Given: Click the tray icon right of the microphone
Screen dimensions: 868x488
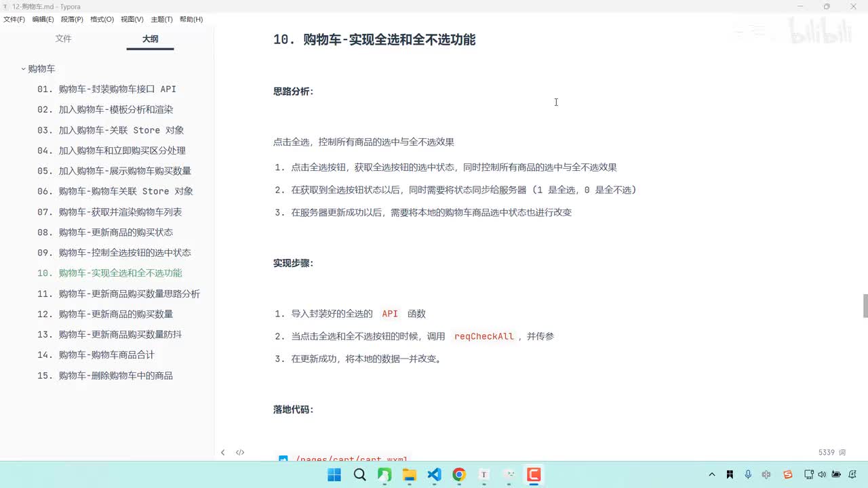Looking at the screenshot, I should [x=766, y=475].
